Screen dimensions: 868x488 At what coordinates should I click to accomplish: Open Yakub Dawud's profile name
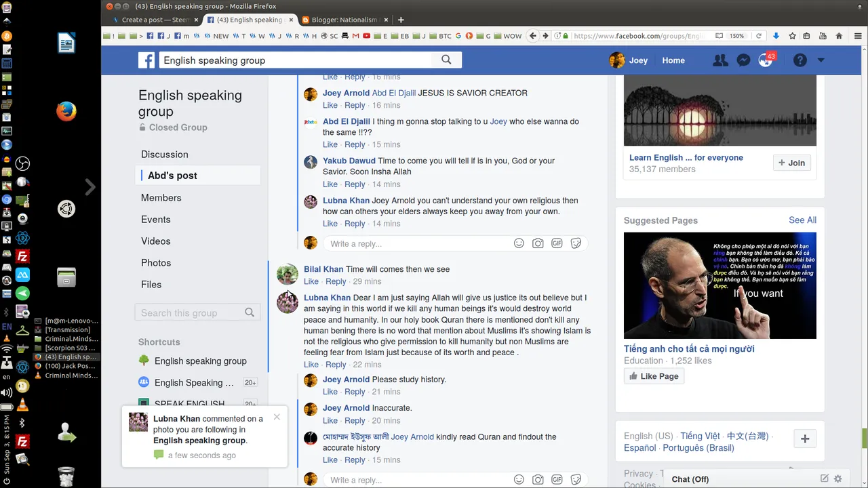349,161
